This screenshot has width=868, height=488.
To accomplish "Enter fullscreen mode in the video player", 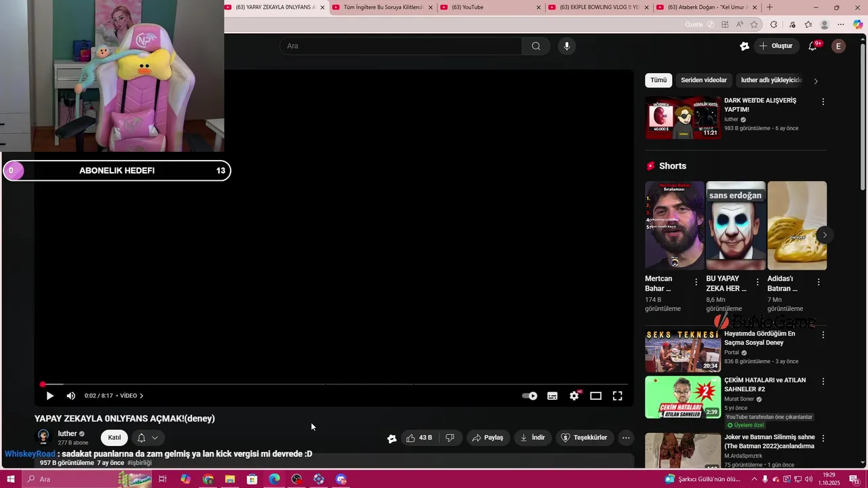I will pyautogui.click(x=618, y=396).
